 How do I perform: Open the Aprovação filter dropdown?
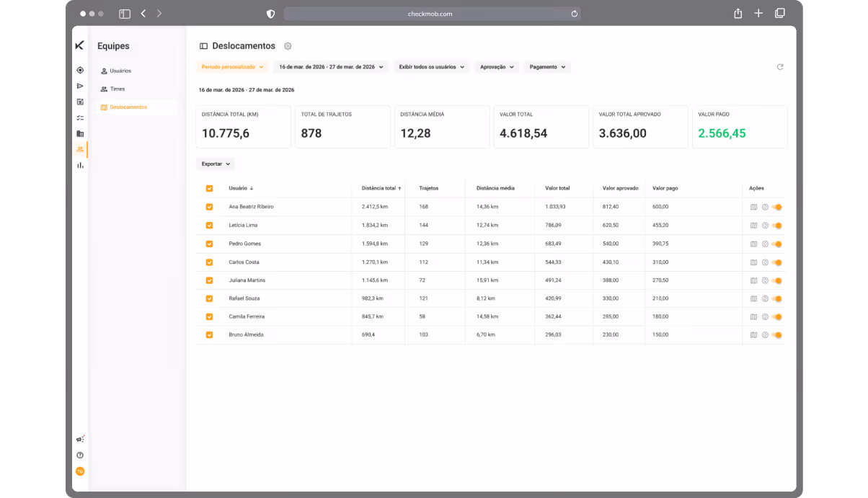pos(496,66)
